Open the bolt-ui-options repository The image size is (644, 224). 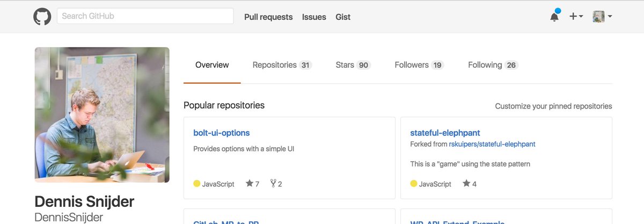[x=222, y=133]
